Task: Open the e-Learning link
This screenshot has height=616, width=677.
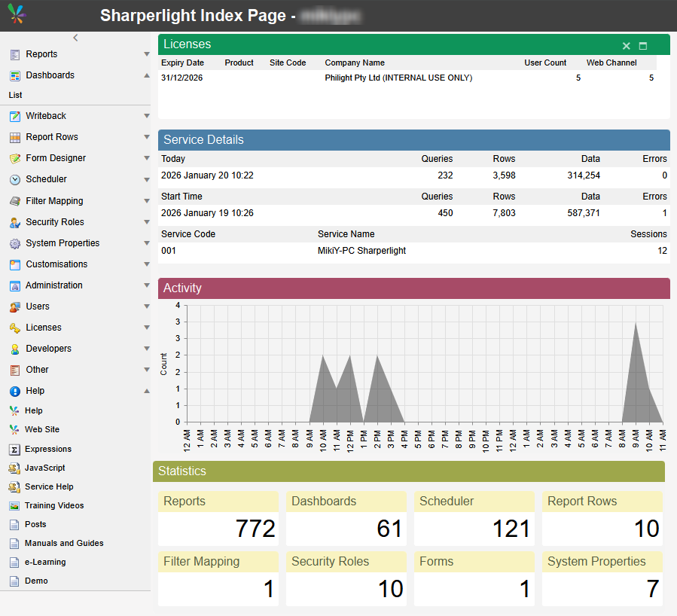Action: (45, 562)
